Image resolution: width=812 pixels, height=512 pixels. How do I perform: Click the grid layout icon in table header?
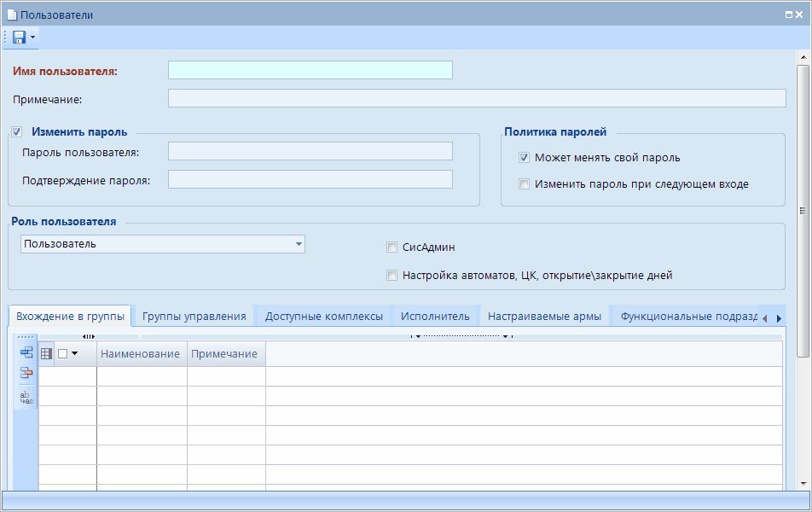(47, 353)
